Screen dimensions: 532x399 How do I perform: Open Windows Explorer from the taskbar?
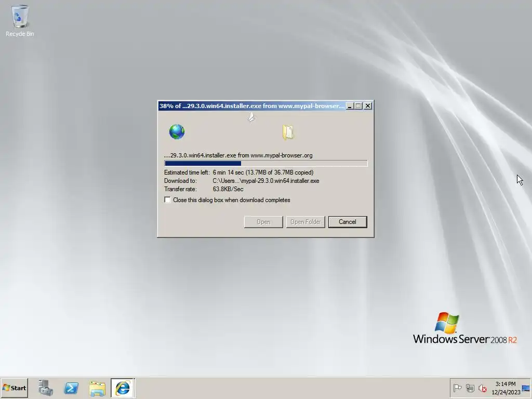(97, 388)
